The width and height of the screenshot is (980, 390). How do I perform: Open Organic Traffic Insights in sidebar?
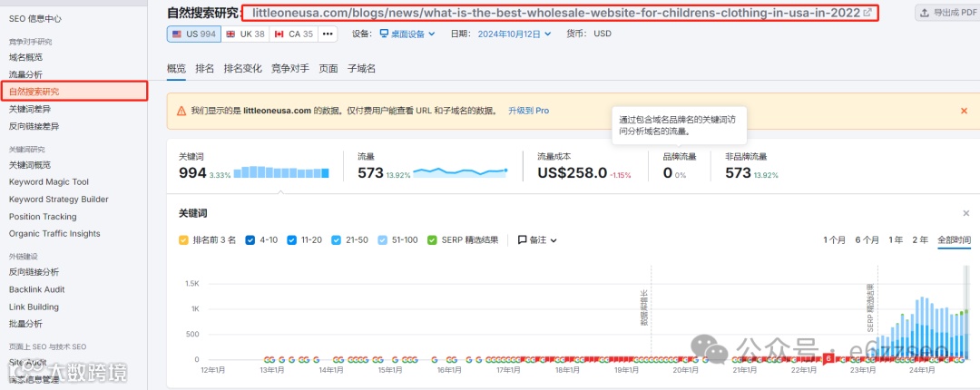(x=54, y=234)
